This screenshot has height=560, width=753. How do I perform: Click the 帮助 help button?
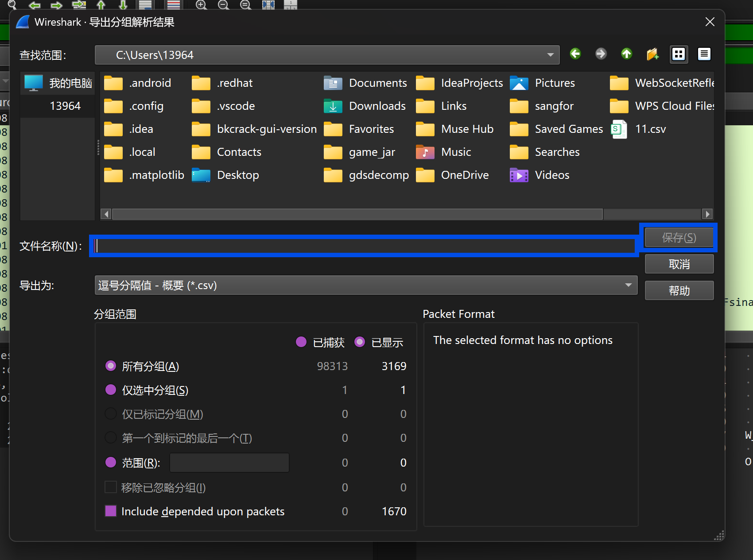(679, 290)
